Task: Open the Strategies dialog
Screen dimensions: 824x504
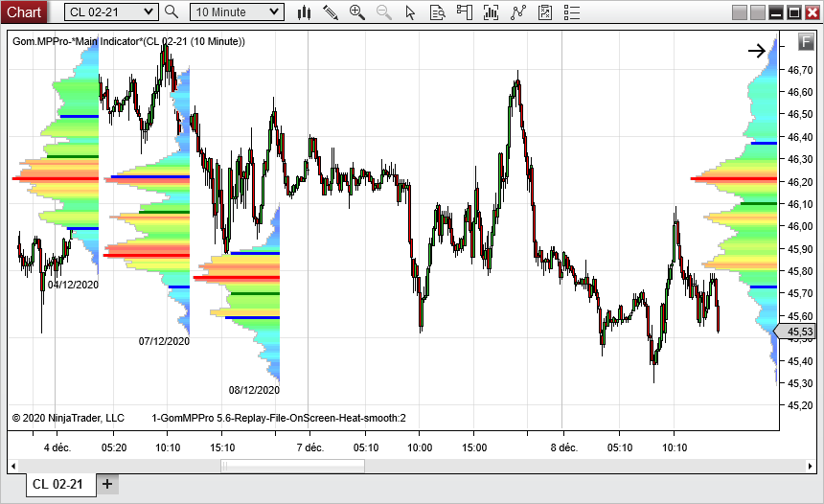Action: [x=545, y=12]
